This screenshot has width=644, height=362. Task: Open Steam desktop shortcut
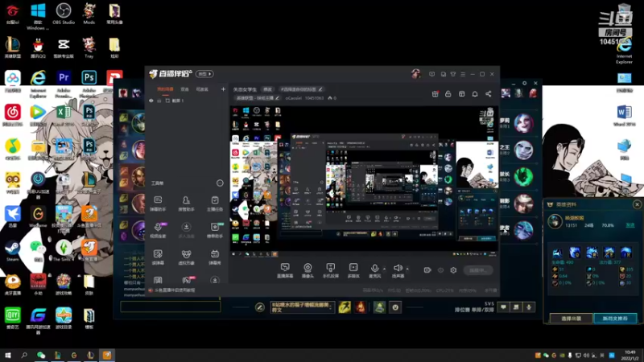12,251
